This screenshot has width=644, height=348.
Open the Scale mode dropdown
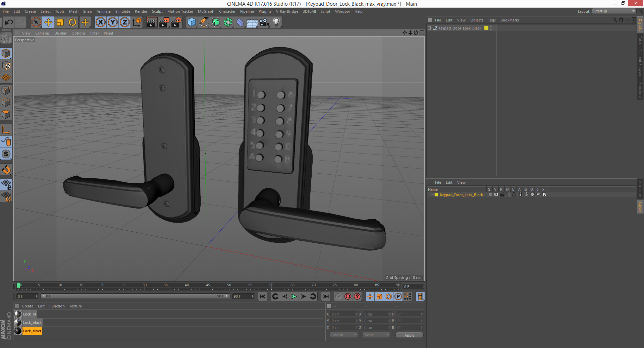pos(376,335)
